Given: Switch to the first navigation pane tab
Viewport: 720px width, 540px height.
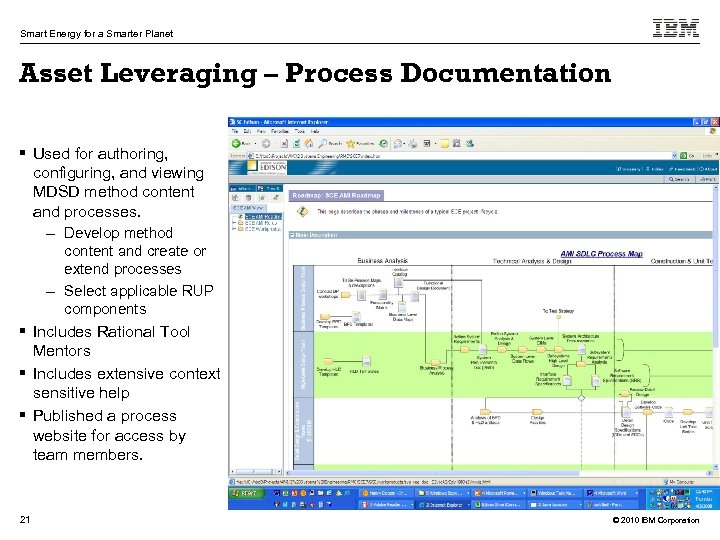Looking at the screenshot, I should click(242, 188).
